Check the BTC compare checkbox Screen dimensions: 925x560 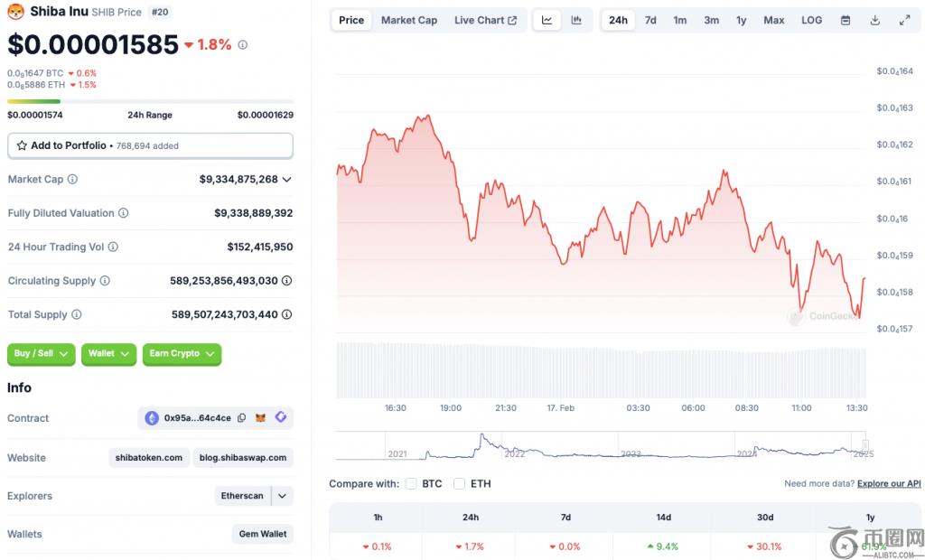click(412, 484)
